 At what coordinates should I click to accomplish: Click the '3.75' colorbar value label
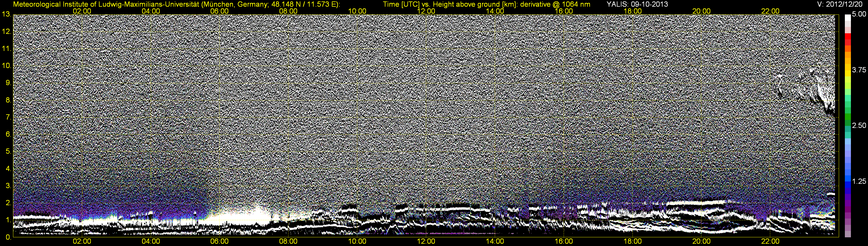click(859, 70)
